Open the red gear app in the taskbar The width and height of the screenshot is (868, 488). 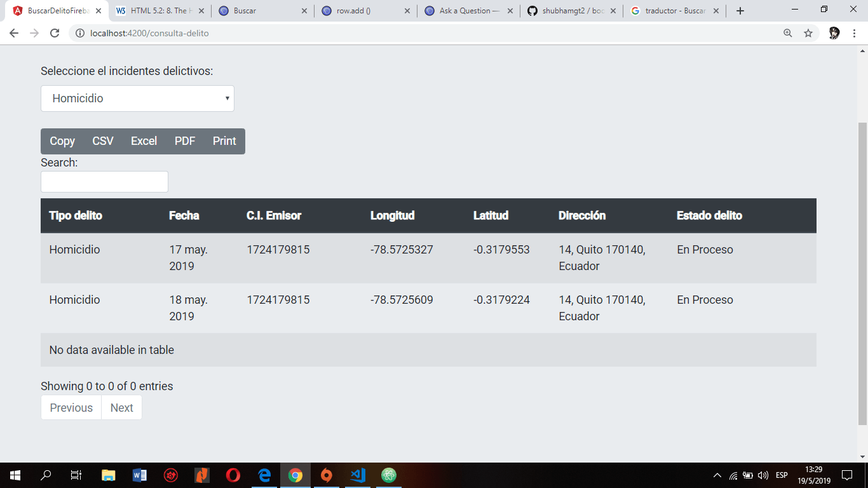tap(171, 475)
